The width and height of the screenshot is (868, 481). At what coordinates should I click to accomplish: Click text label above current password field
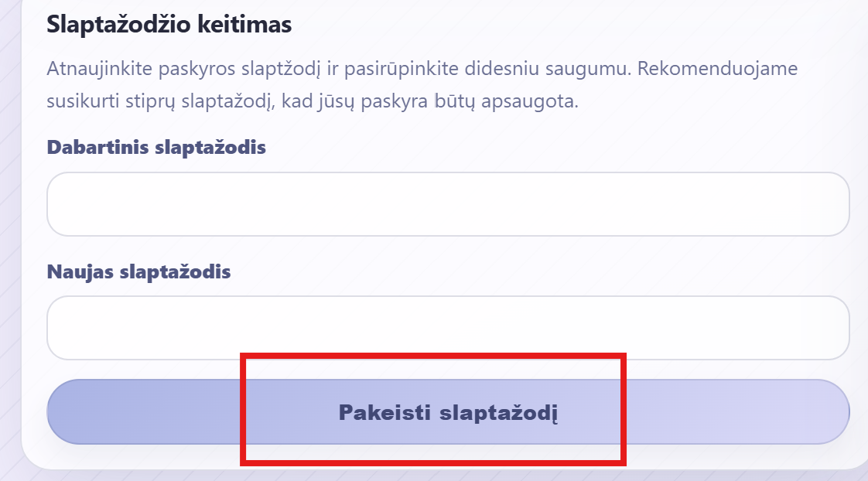[x=156, y=148]
